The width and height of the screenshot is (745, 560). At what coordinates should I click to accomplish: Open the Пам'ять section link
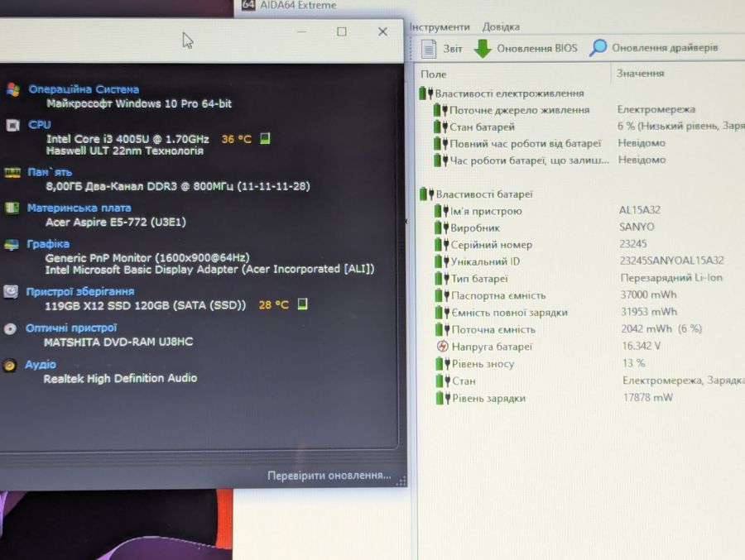[50, 172]
